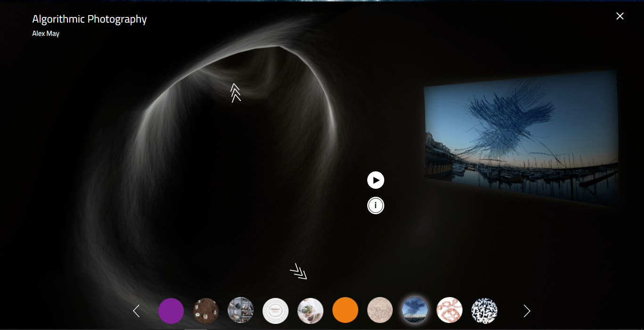Open the white circular dial thumbnail

(x=275, y=311)
